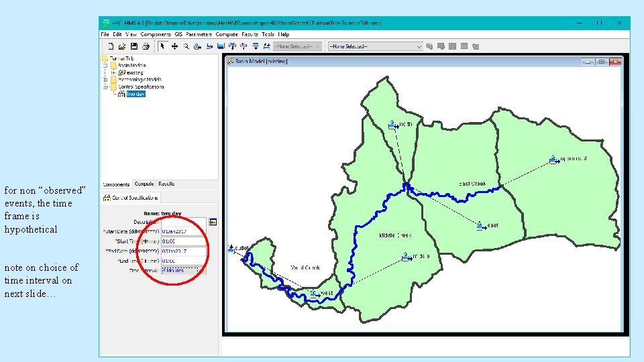This screenshot has height=362, width=644.
Task: Switch to the Compute tab
Action: click(144, 184)
